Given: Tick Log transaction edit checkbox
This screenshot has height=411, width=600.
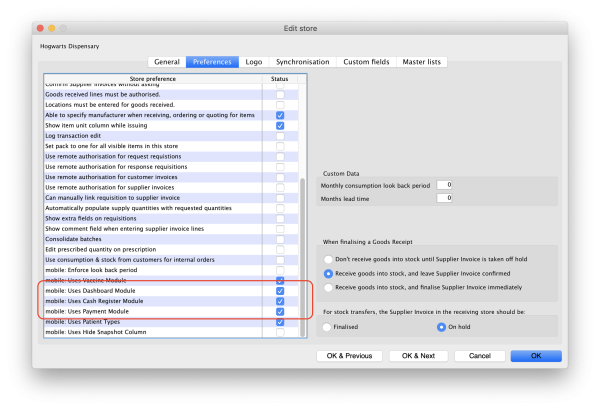Looking at the screenshot, I should pyautogui.click(x=280, y=135).
